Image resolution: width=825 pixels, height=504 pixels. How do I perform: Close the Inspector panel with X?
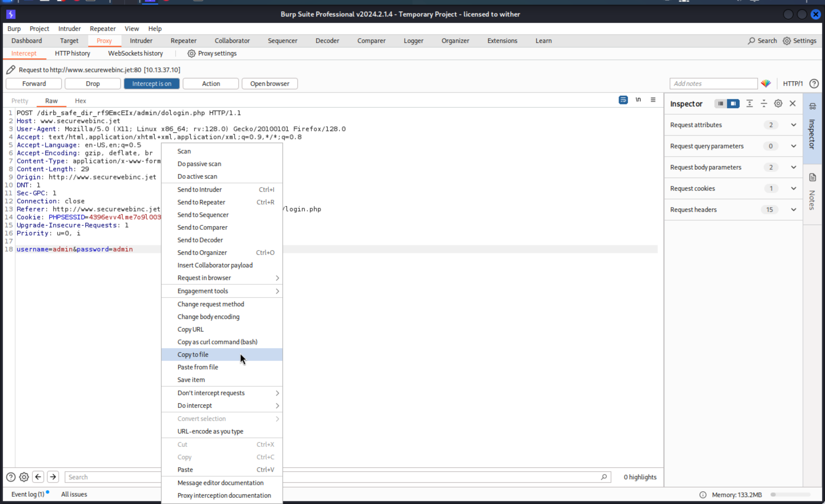click(793, 104)
